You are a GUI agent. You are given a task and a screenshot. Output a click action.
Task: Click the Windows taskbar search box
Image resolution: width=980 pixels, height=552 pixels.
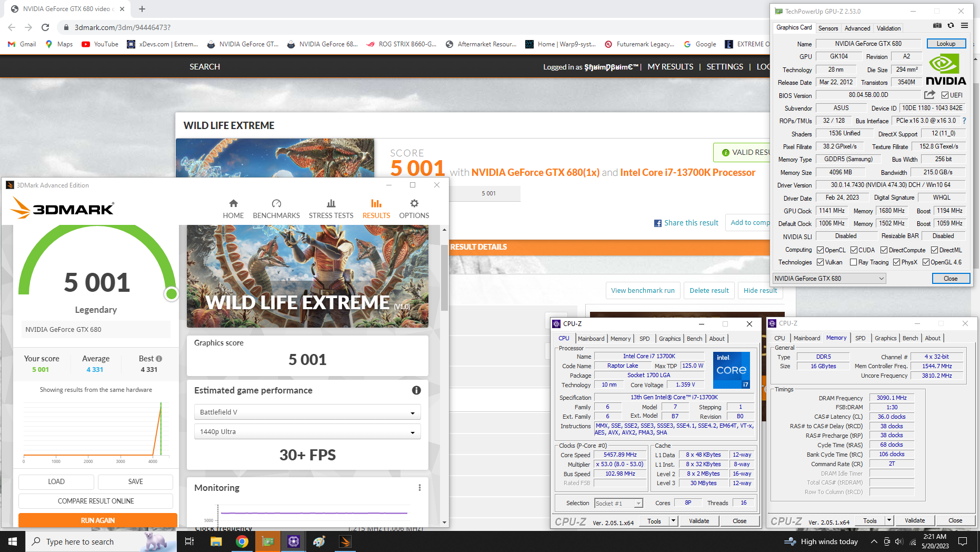[x=101, y=541]
